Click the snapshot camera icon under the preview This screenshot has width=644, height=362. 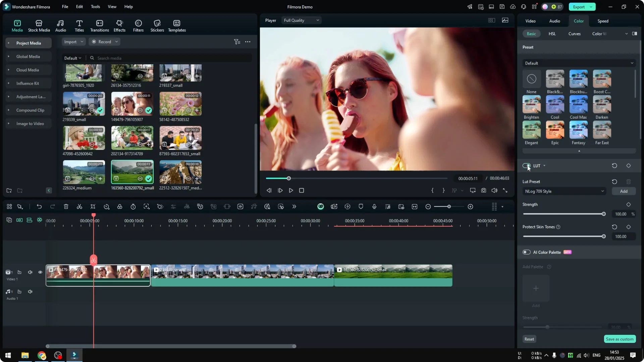(x=484, y=190)
